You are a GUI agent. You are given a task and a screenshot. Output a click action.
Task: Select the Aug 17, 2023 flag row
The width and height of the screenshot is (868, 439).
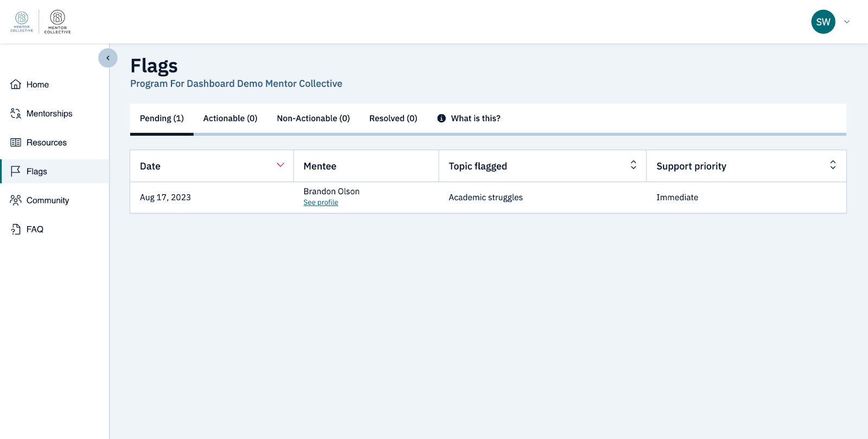[x=165, y=198]
